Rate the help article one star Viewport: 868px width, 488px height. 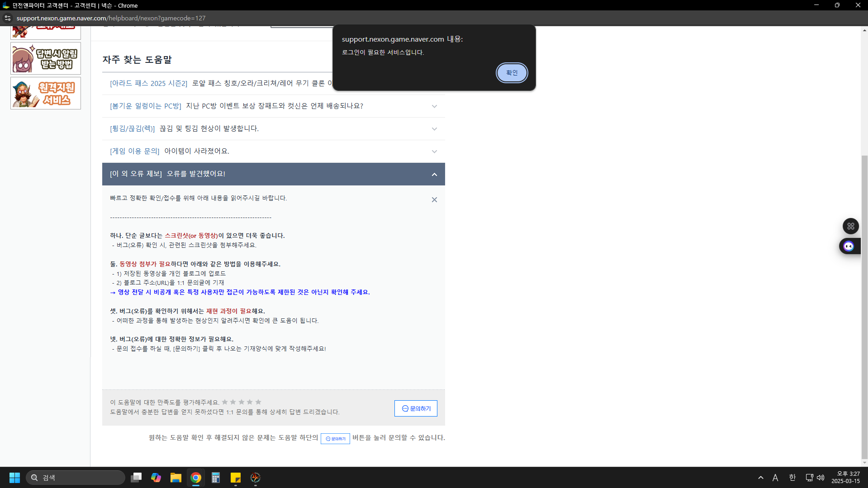point(225,402)
